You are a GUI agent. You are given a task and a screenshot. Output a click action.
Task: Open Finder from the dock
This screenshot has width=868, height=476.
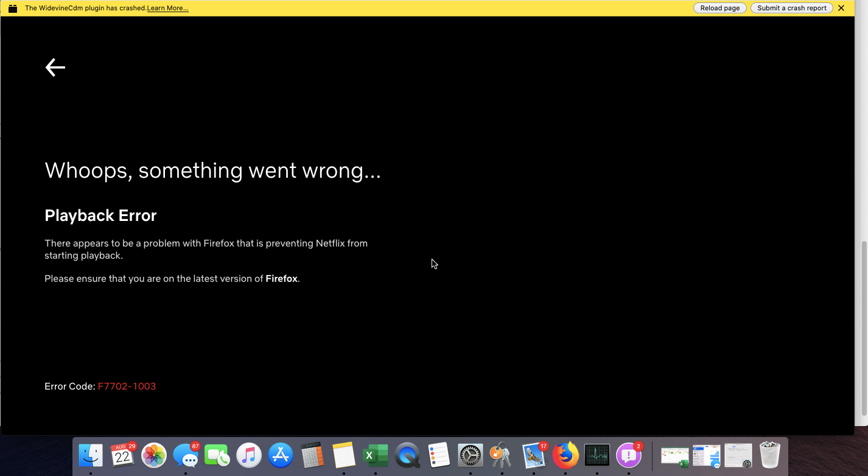[91, 455]
